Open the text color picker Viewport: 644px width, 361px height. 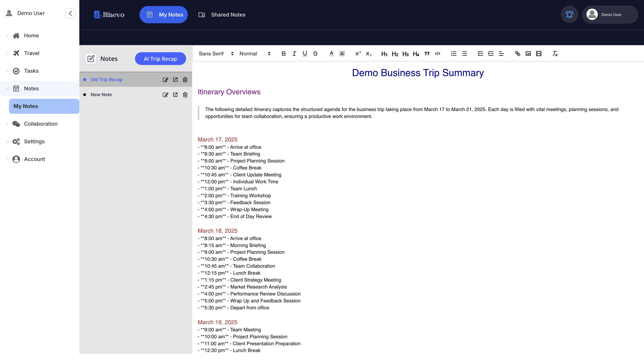pyautogui.click(x=331, y=54)
